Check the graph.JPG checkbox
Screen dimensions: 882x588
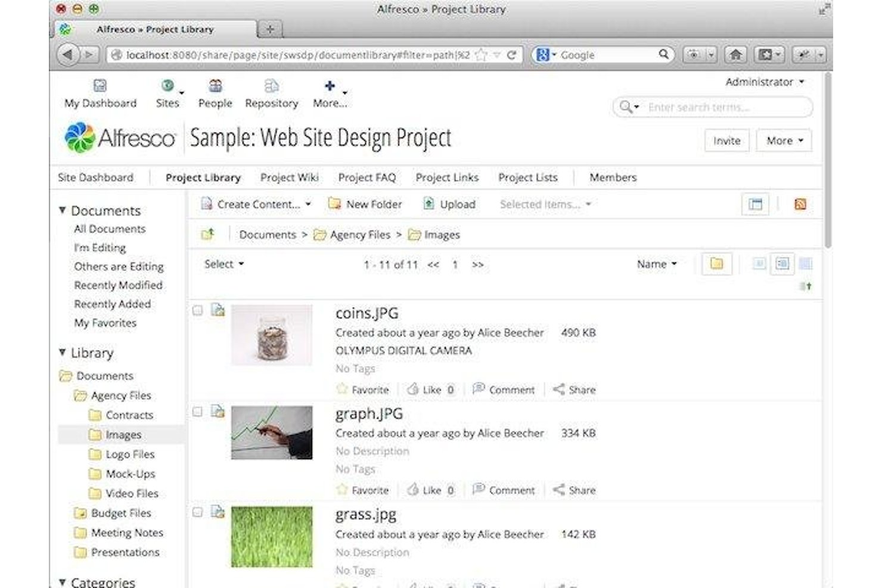click(198, 412)
